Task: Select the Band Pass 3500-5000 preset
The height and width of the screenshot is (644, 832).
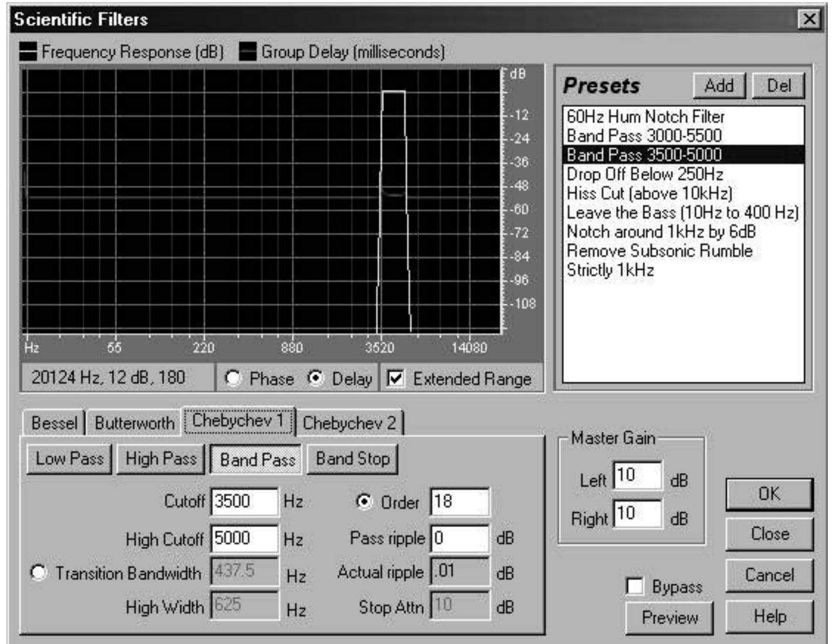Action: click(x=683, y=155)
